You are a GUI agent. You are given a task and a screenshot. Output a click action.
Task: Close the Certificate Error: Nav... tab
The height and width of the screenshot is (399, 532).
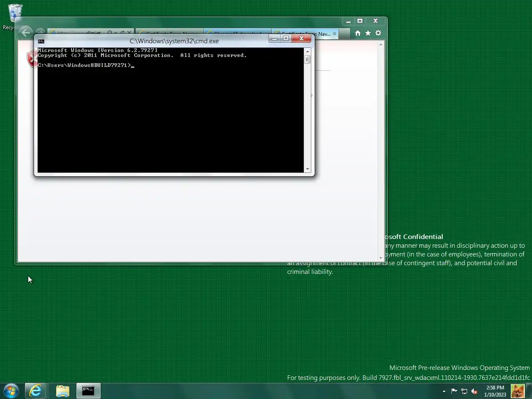335,34
